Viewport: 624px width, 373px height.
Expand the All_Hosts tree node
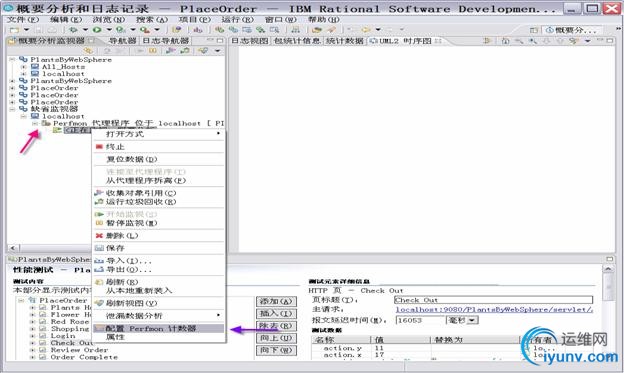click(x=23, y=67)
